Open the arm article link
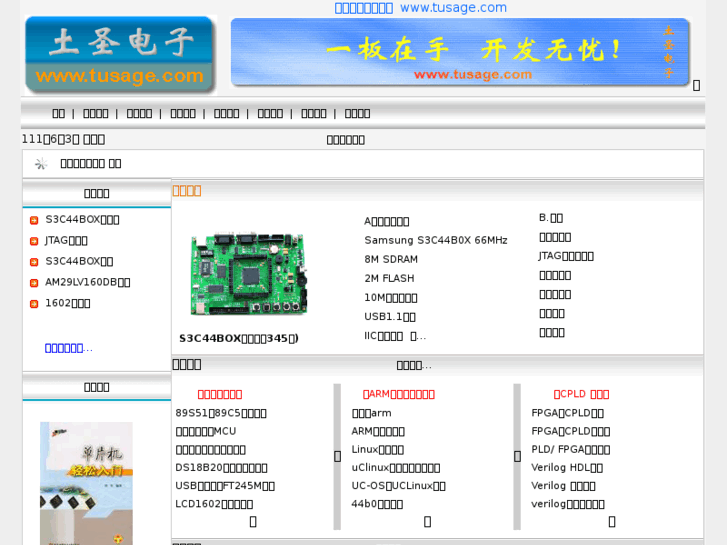727x545 pixels. (371, 413)
